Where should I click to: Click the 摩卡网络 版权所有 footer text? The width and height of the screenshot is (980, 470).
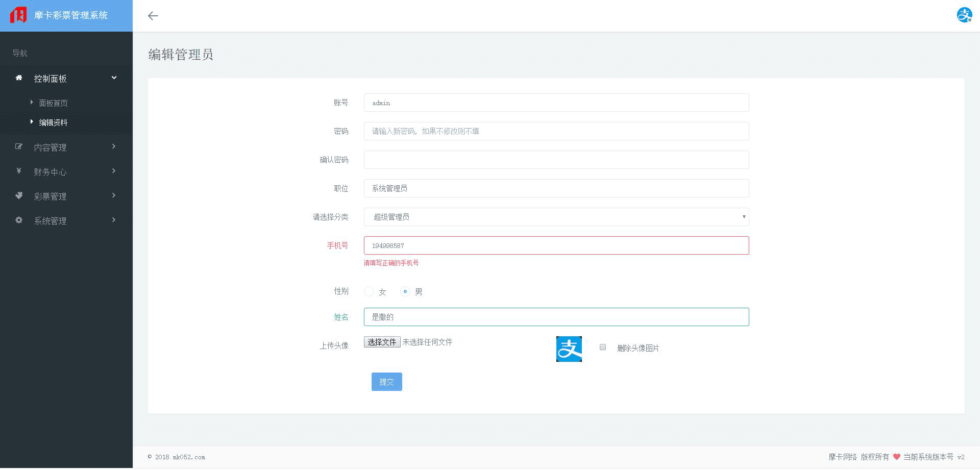click(x=859, y=457)
